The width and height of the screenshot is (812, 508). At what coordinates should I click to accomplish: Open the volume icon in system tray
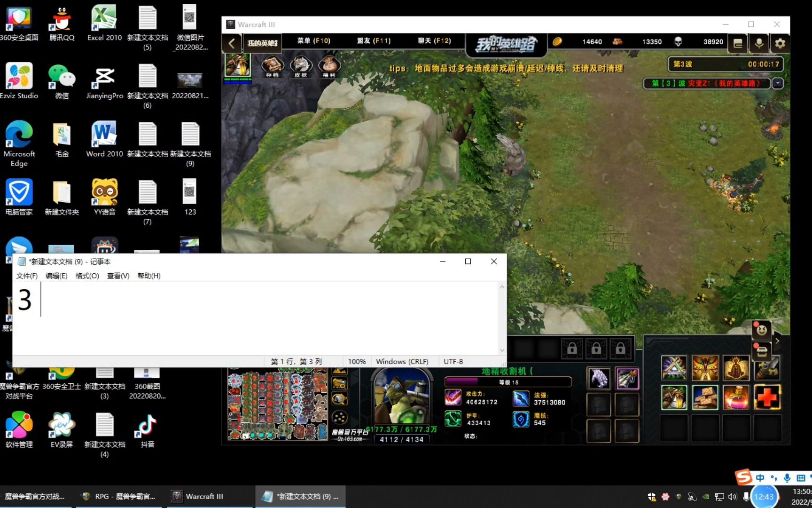(733, 496)
